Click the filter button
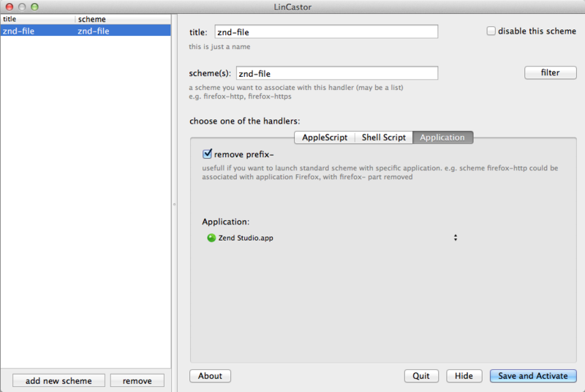Image resolution: width=585 pixels, height=392 pixels. (551, 72)
